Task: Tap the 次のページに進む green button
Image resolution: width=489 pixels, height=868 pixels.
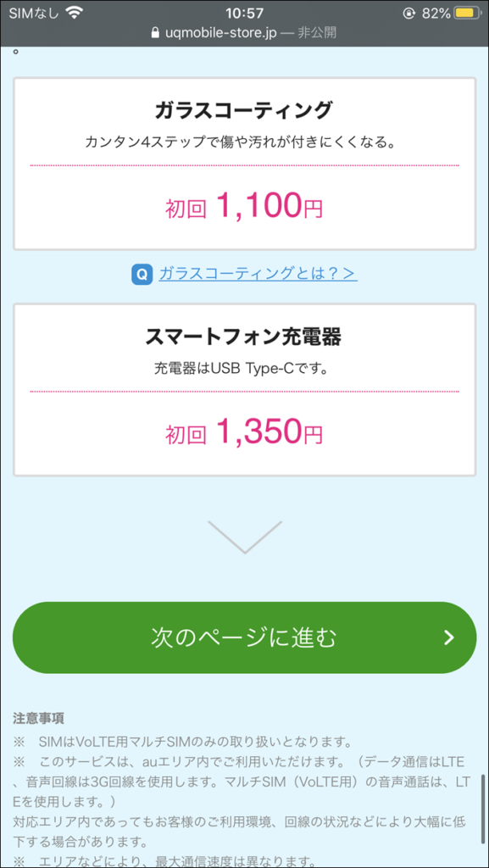Action: pos(244,637)
